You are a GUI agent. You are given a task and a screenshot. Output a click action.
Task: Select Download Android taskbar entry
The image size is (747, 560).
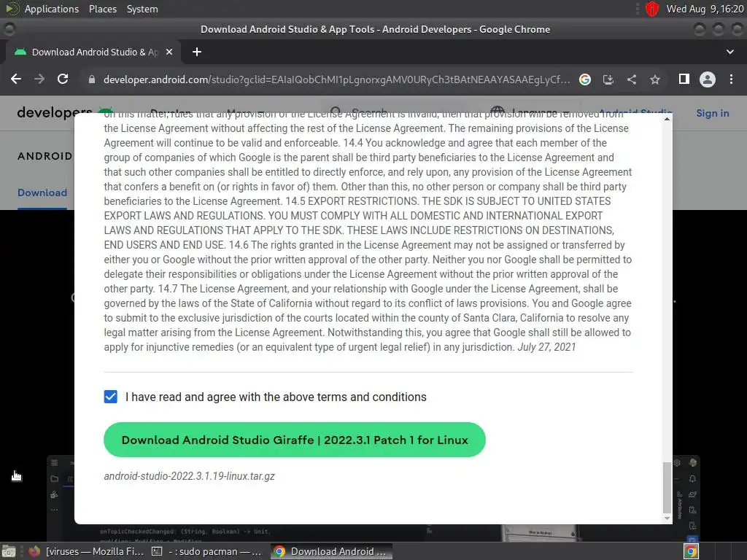(x=331, y=551)
